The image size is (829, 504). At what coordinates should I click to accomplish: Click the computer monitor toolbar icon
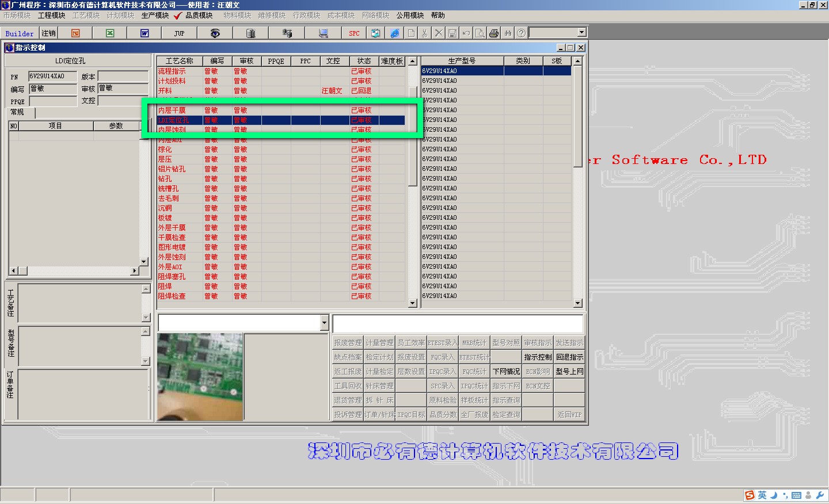323,33
